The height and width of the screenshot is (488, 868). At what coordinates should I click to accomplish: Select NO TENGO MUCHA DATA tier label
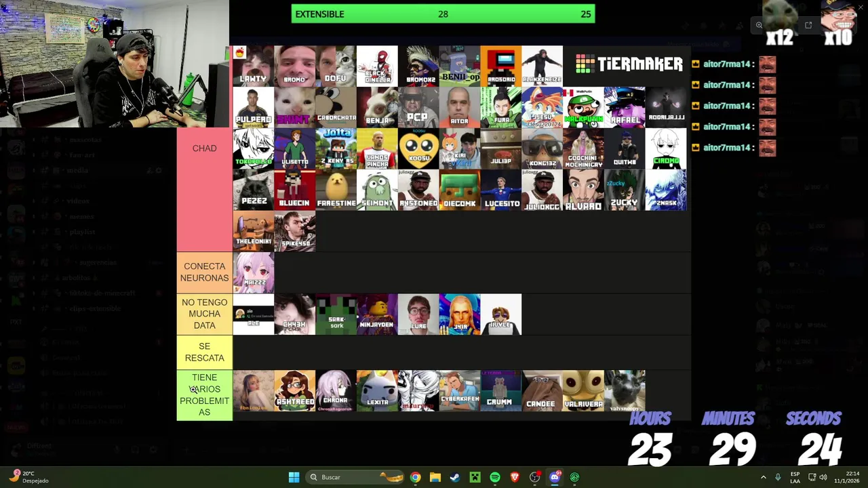204,314
